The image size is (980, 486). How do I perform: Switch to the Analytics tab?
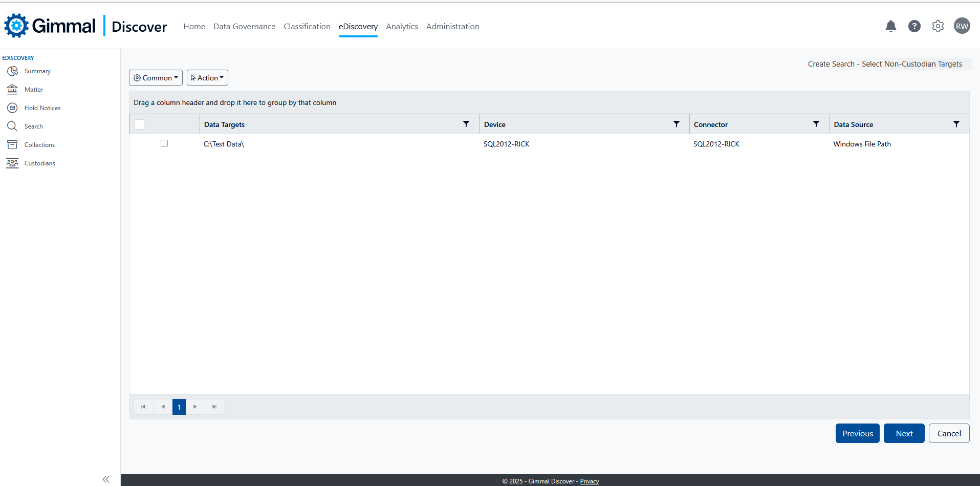point(402,27)
